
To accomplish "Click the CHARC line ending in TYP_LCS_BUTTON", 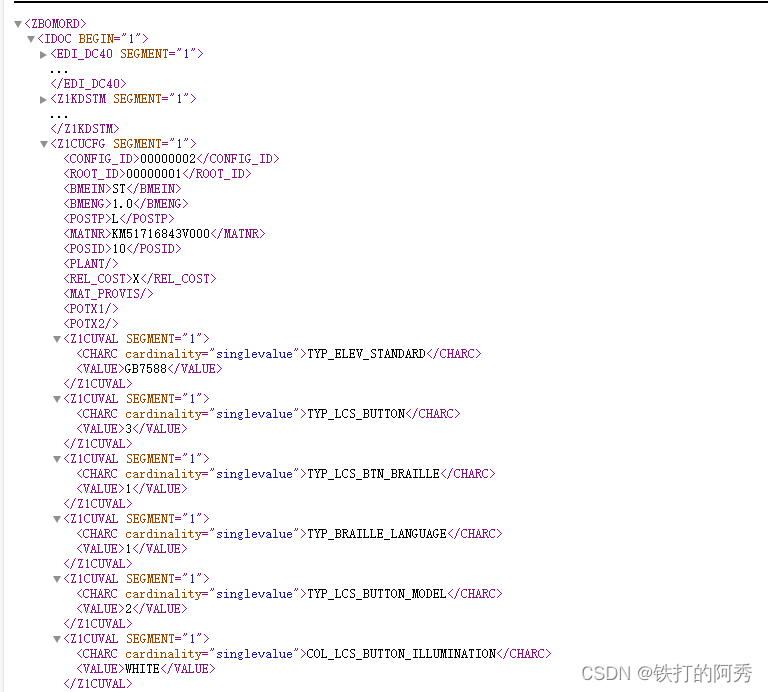I will click(x=268, y=414).
